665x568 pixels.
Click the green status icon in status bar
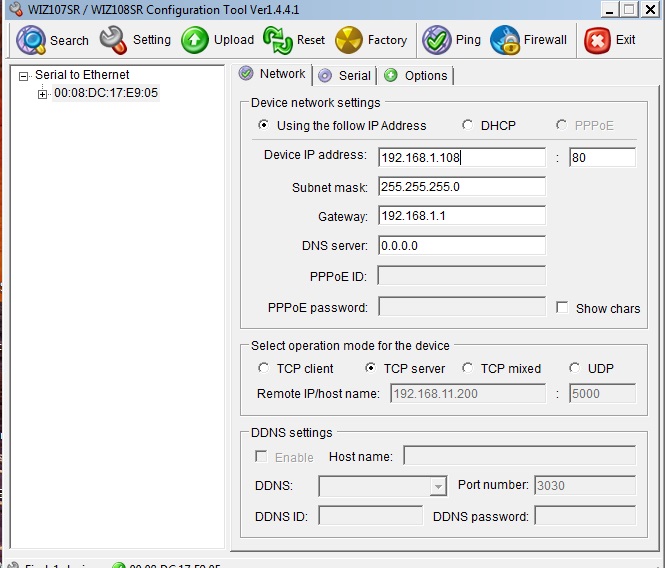[x=119, y=565]
